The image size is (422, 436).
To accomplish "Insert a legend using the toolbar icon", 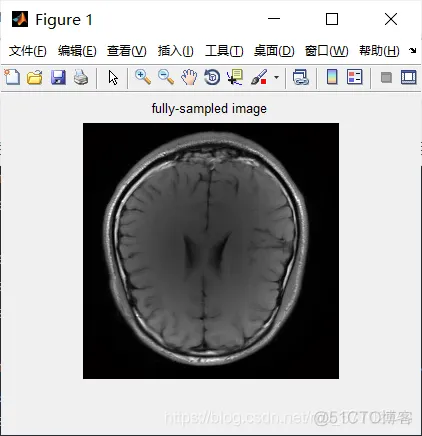I will [x=355, y=77].
